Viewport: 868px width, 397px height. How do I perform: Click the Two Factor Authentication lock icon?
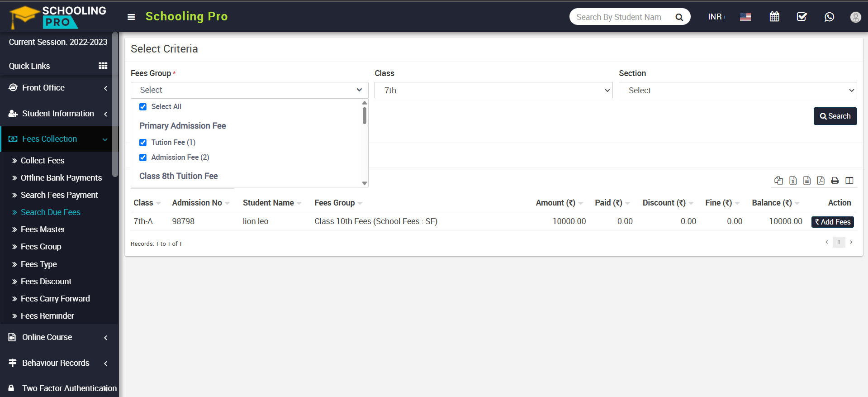11,388
